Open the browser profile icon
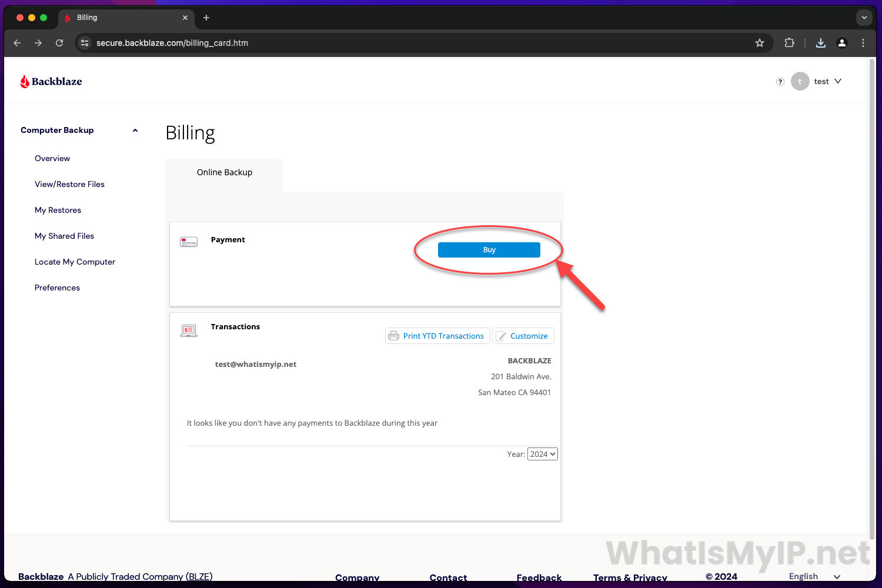The image size is (882, 588). click(842, 43)
